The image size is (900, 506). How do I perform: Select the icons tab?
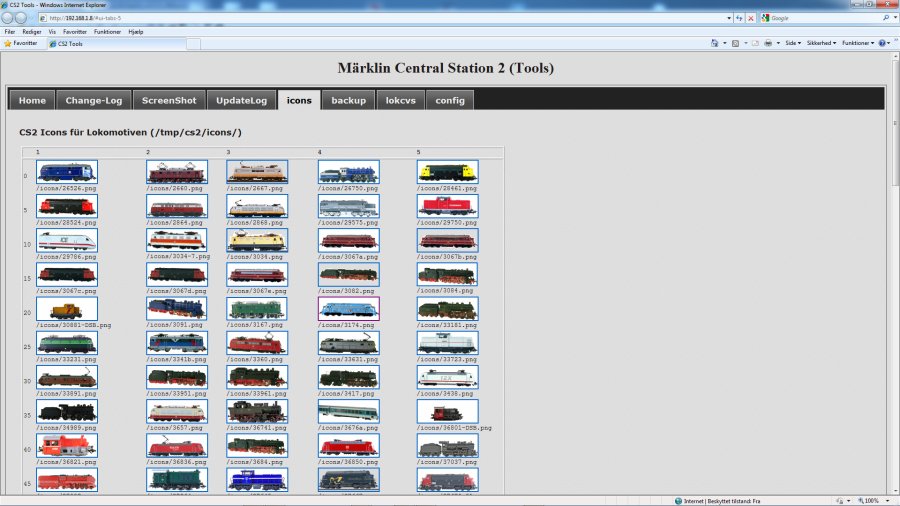pyautogui.click(x=299, y=100)
